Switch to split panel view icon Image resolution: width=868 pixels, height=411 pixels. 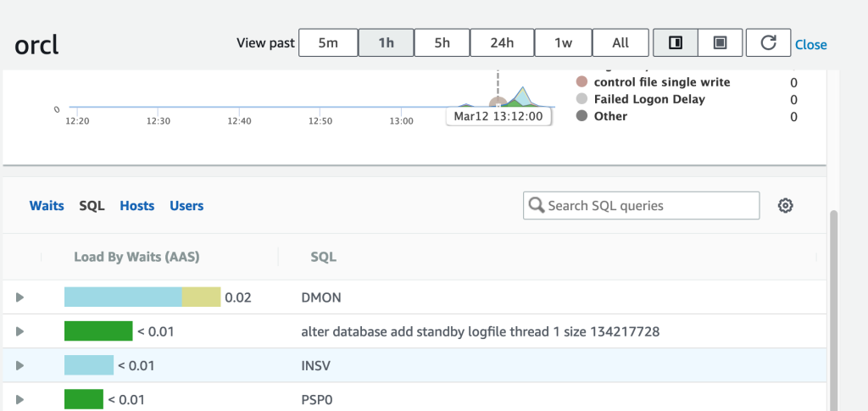pos(676,42)
